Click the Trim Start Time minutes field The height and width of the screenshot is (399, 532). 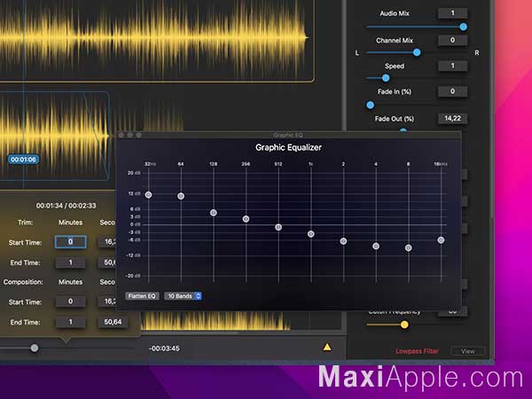click(x=71, y=242)
